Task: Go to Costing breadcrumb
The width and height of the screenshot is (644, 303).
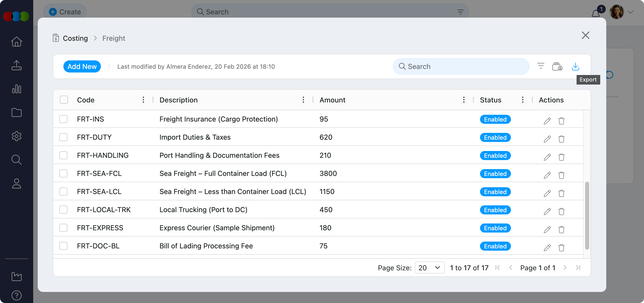Action: [75, 38]
